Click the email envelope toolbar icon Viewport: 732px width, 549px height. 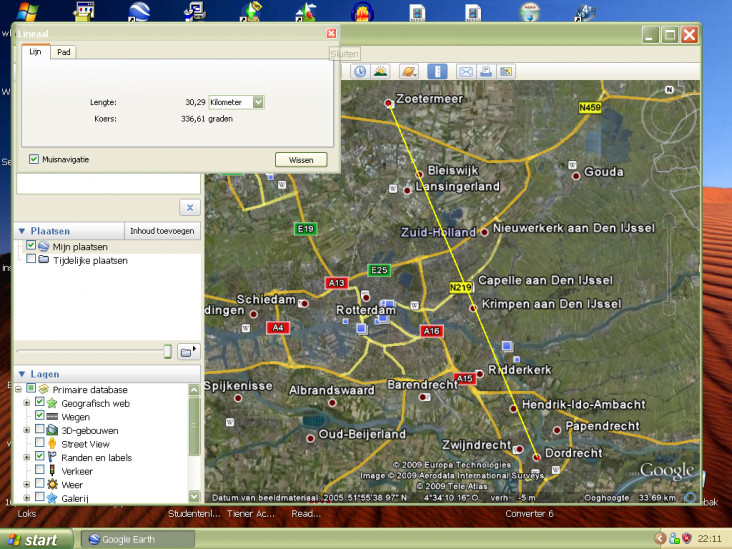[465, 71]
